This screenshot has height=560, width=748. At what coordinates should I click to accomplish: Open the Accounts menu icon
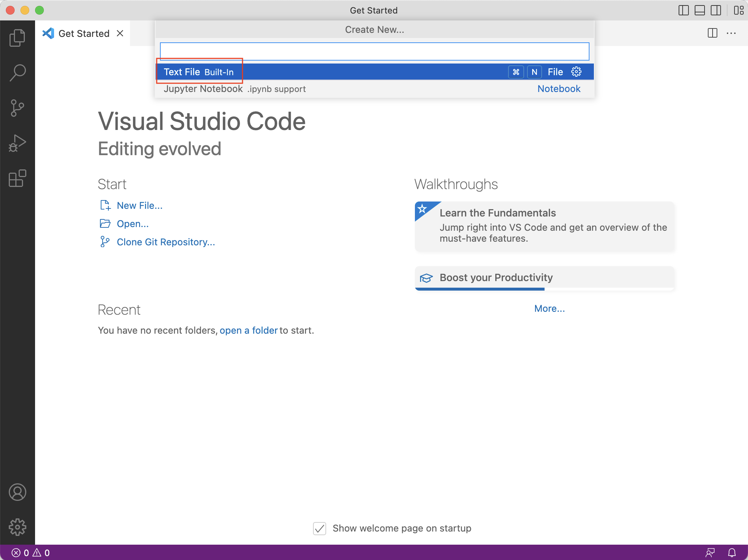(17, 492)
